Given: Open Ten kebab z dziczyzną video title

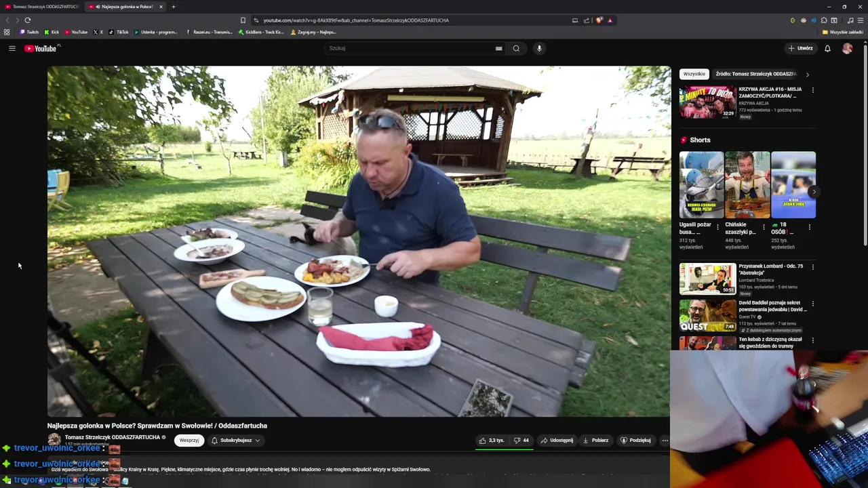Looking at the screenshot, I should pos(770,342).
